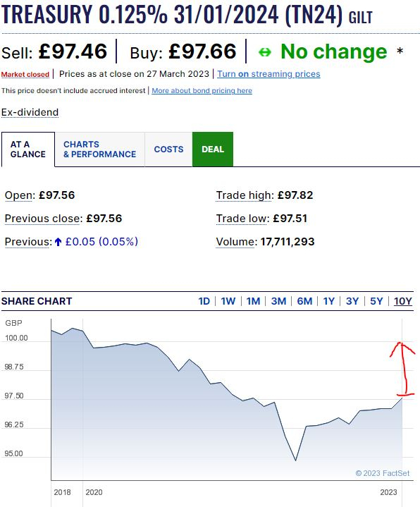This screenshot has height=507, width=420.
Task: Switch chart period to 3M
Action: pos(278,301)
